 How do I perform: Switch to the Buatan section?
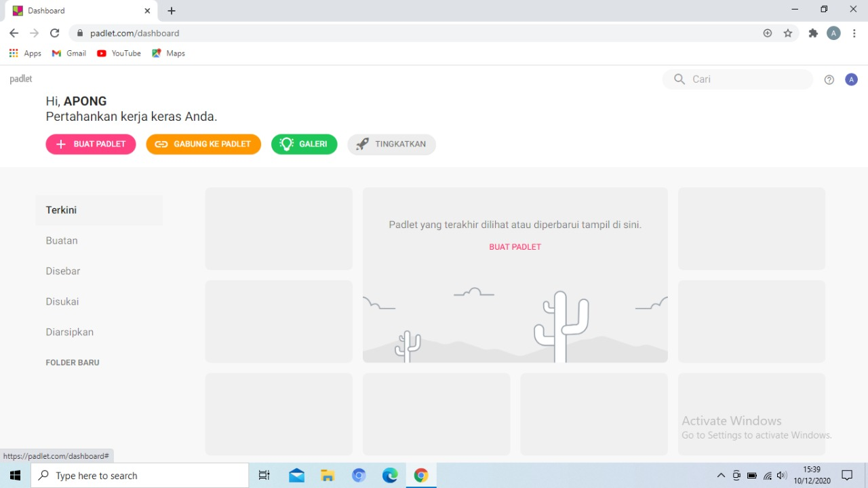[x=62, y=241]
